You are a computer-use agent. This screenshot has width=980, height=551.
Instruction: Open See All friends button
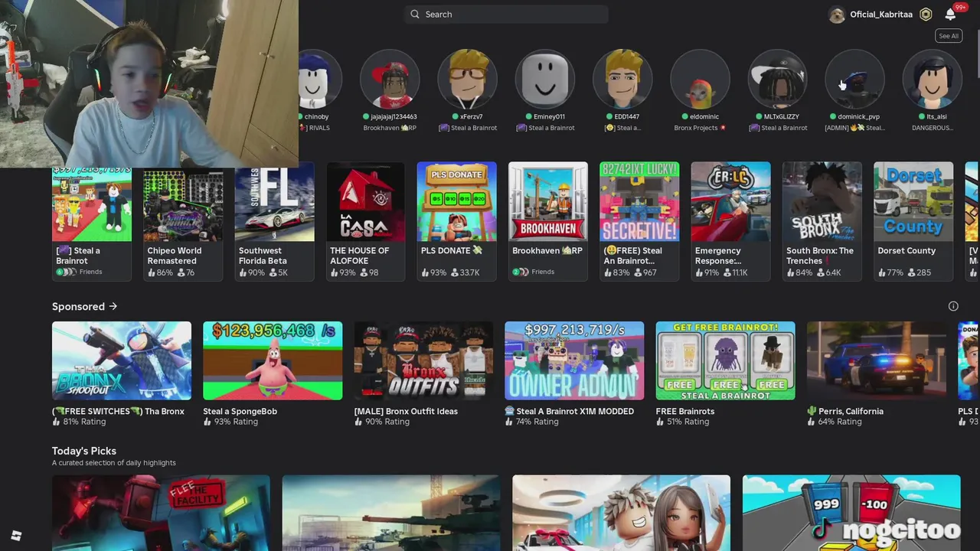coord(948,36)
